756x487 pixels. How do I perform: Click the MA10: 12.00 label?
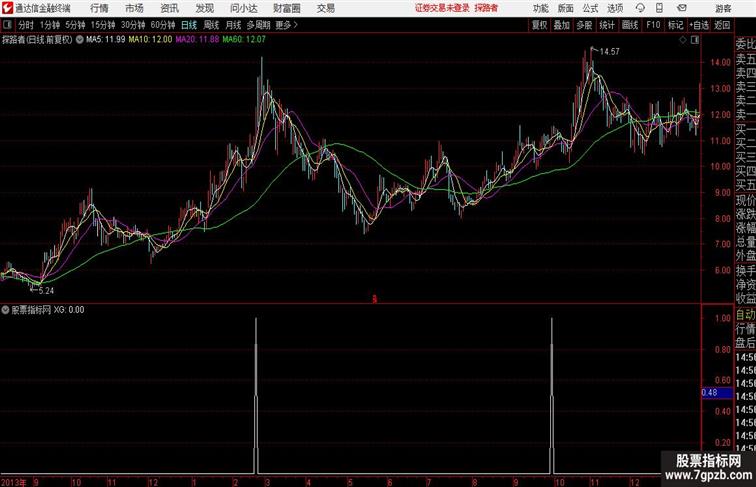150,40
